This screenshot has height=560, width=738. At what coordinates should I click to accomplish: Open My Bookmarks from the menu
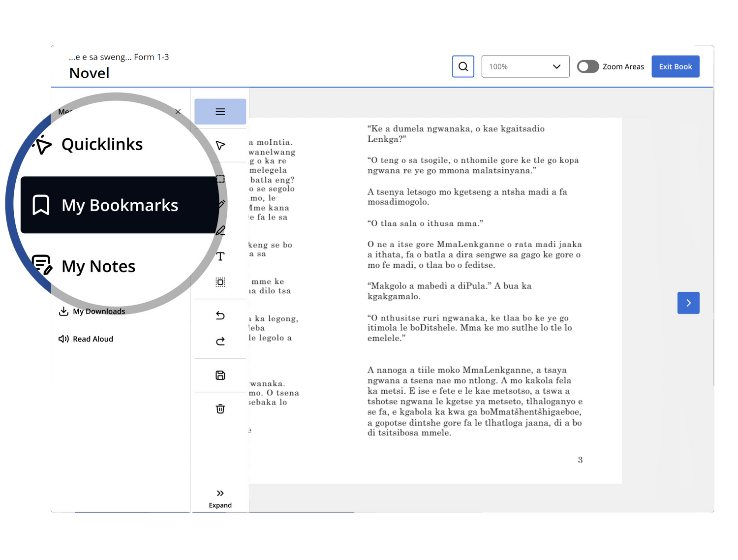click(x=119, y=205)
